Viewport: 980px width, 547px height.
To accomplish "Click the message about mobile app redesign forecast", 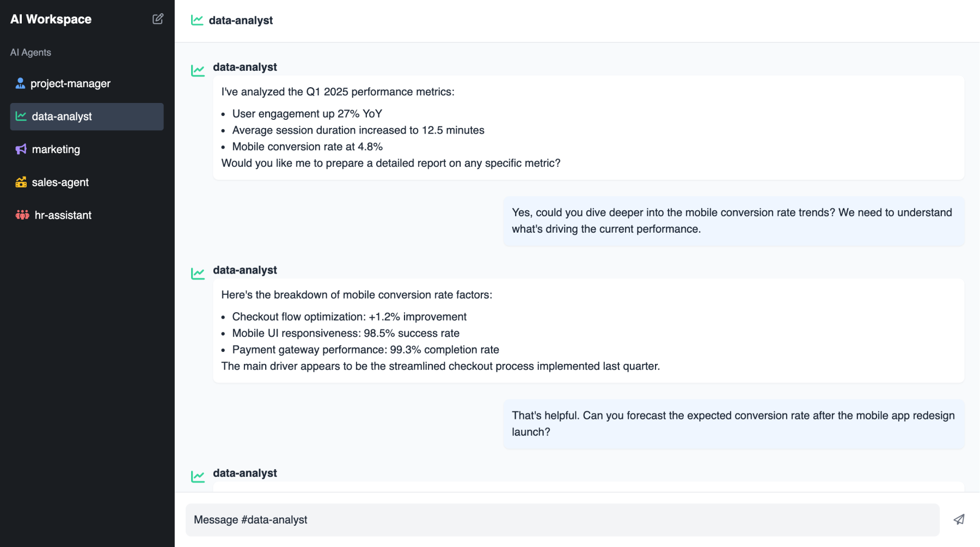I will point(733,424).
